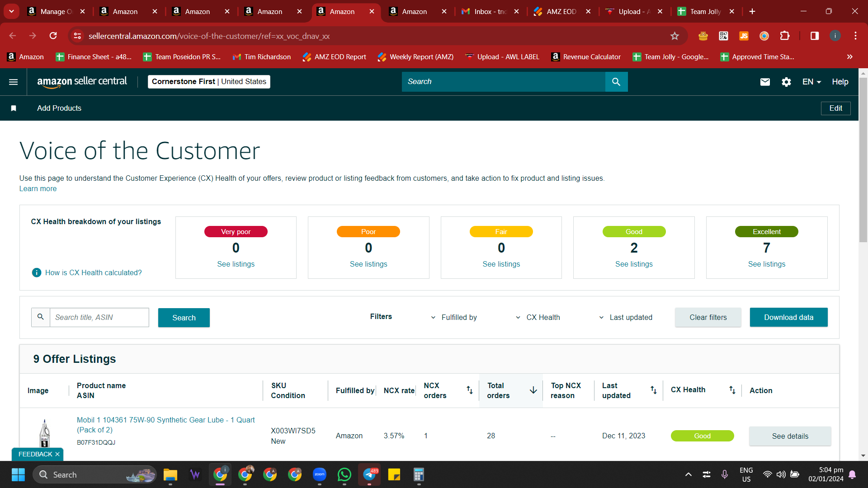Click Download data button
The image size is (868, 488).
click(x=789, y=317)
